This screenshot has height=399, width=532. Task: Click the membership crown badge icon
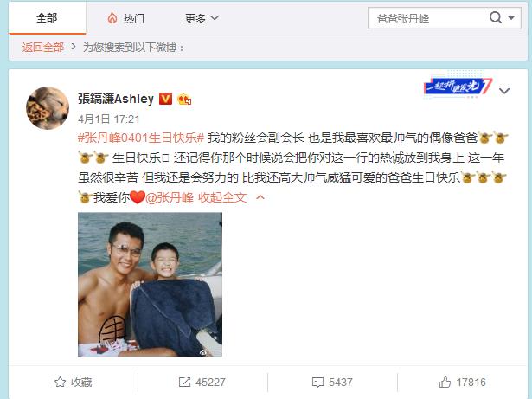tap(184, 99)
